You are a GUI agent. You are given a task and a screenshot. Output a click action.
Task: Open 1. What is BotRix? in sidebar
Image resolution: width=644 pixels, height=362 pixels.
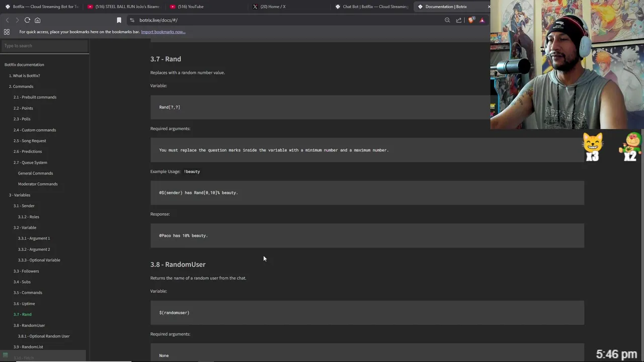click(x=24, y=75)
